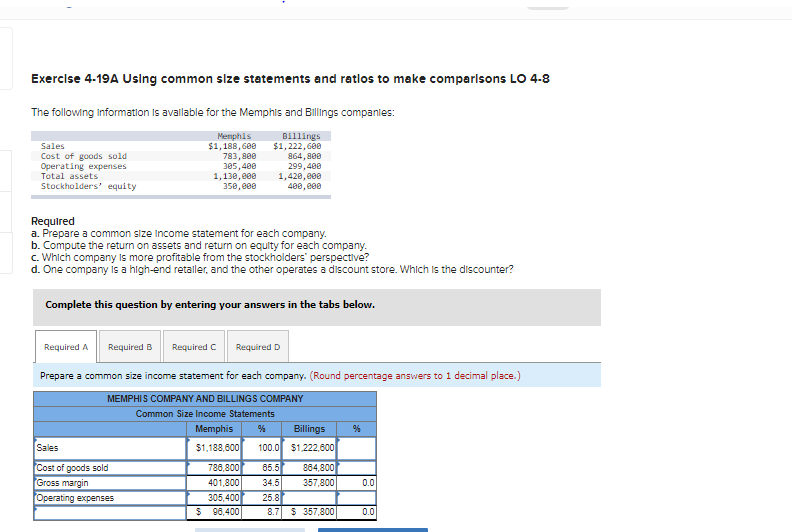Click Memphis operating expenses cell 305,400

point(214,498)
